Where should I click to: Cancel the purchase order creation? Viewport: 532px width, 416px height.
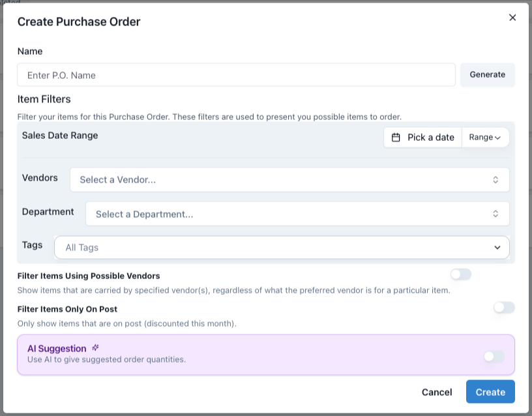tap(437, 392)
